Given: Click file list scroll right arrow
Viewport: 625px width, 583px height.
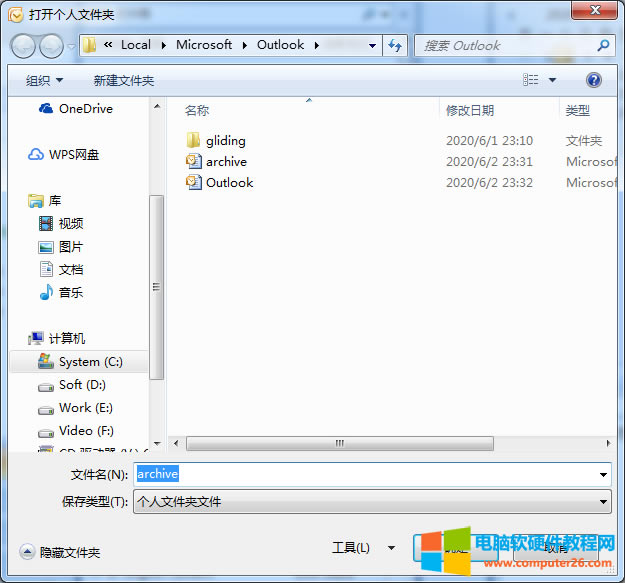Looking at the screenshot, I should pyautogui.click(x=608, y=443).
